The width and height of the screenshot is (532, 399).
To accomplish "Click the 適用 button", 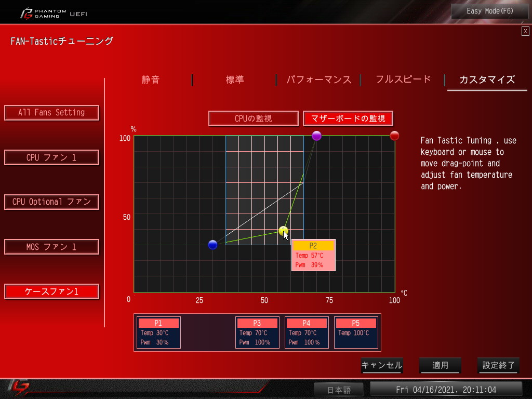I will click(440, 365).
